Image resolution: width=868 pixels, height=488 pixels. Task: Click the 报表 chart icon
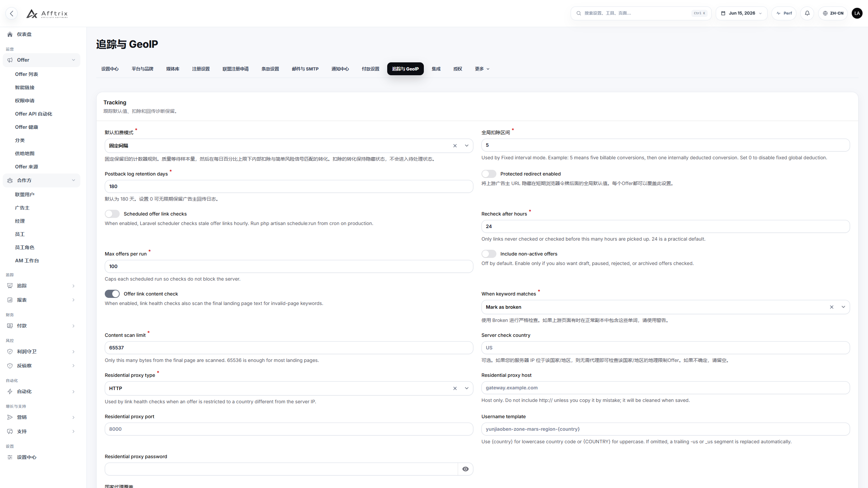[x=10, y=300]
